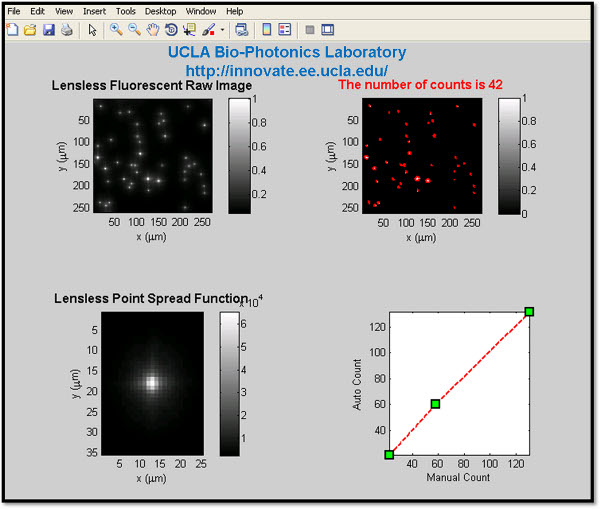
Task: Click the innovate.ee.ucla.edu link text
Action: pos(286,71)
